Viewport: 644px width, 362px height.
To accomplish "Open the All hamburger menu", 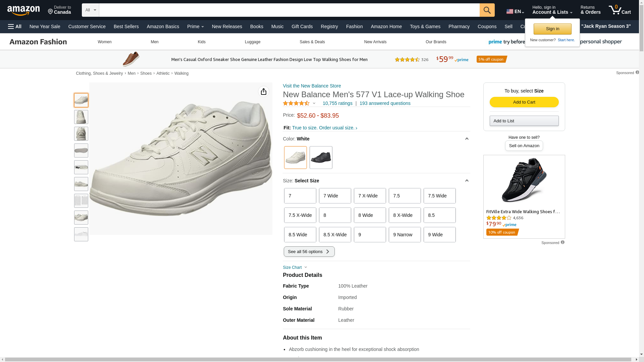I will (x=15, y=26).
